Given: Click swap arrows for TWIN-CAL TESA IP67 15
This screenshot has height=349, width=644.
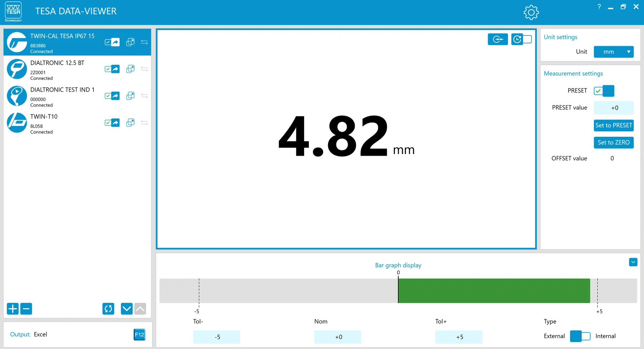Looking at the screenshot, I should (x=144, y=42).
